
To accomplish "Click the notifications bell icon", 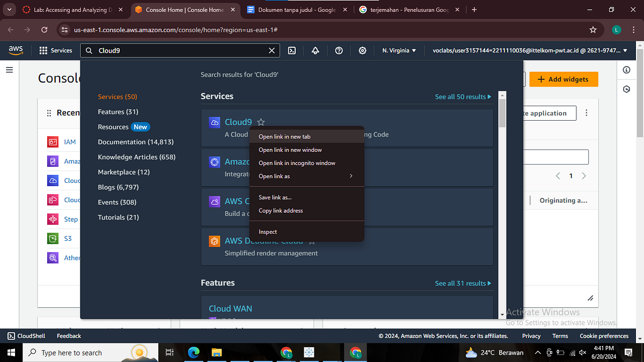I will [315, 50].
